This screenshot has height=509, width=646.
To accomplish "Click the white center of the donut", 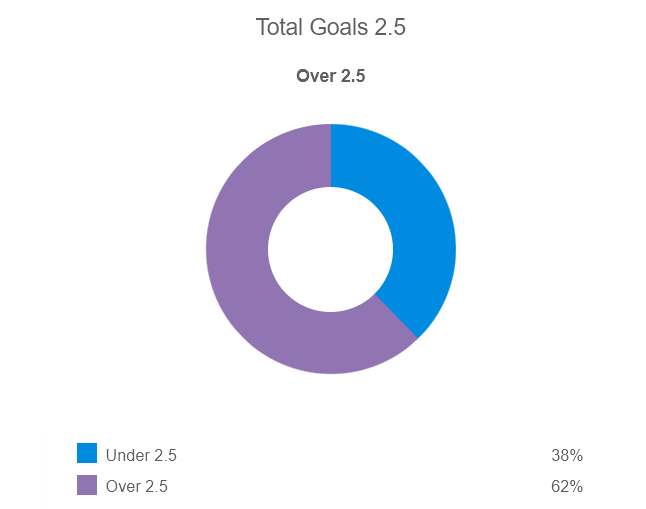I will (x=331, y=249).
